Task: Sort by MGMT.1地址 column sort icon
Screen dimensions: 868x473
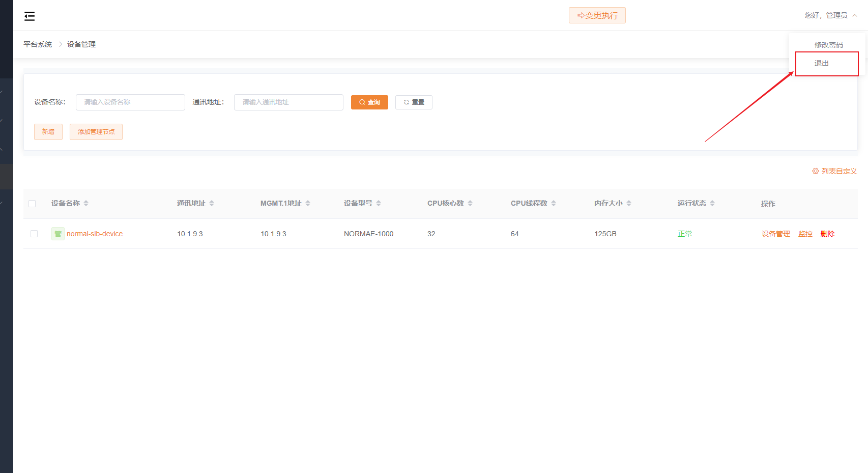Action: 308,203
